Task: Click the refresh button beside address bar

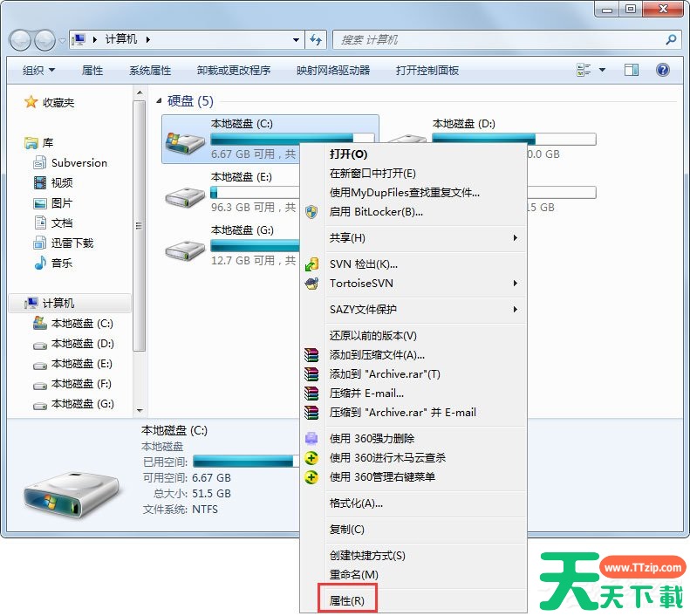Action: tap(316, 39)
